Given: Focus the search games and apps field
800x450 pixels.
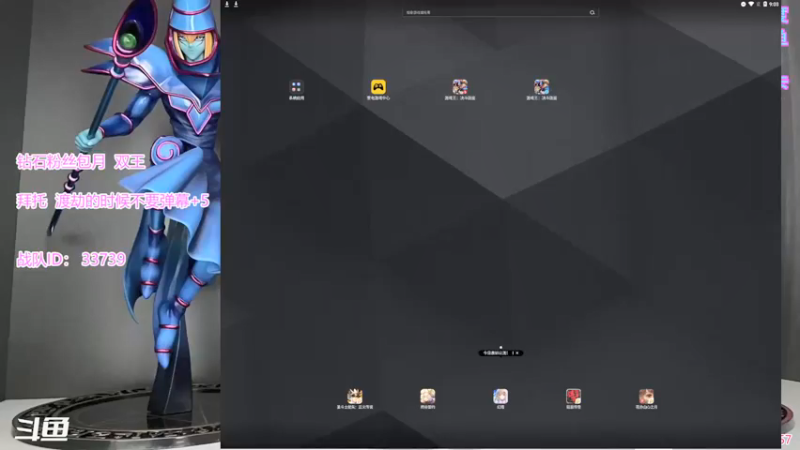Looking at the screenshot, I should (x=500, y=12).
